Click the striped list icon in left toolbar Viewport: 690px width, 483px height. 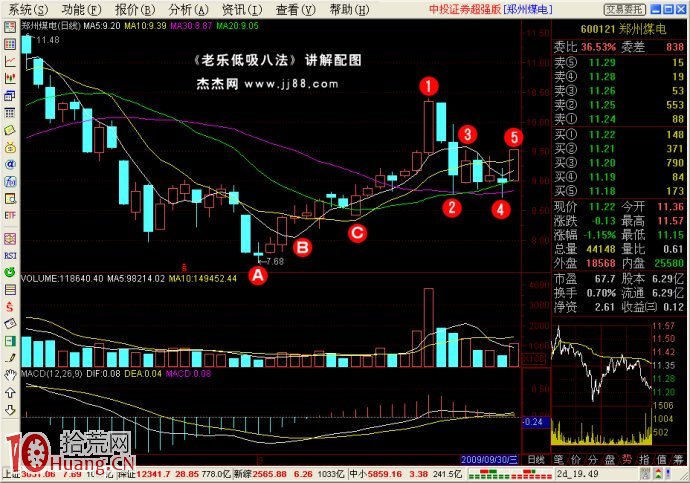pyautogui.click(x=10, y=289)
